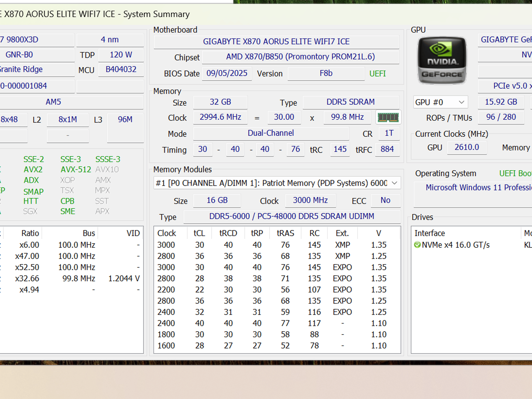Image resolution: width=532 pixels, height=399 pixels.
Task: Click the tRC 145 timing value
Action: click(x=340, y=149)
